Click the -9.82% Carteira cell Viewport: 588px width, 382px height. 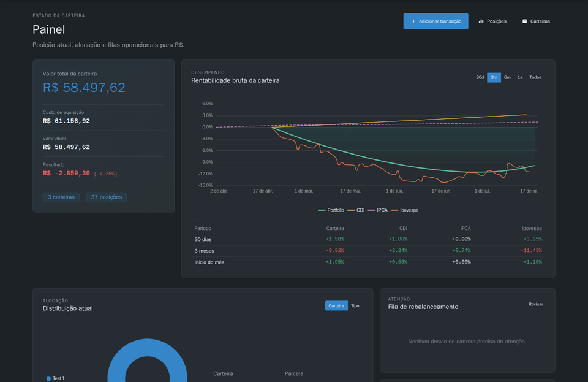(x=335, y=251)
